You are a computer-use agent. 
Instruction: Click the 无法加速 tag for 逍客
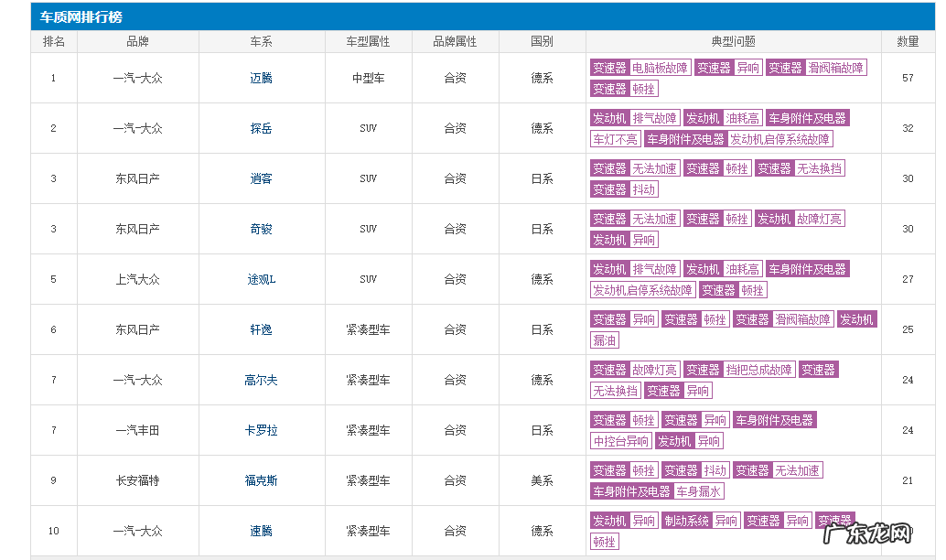(654, 168)
